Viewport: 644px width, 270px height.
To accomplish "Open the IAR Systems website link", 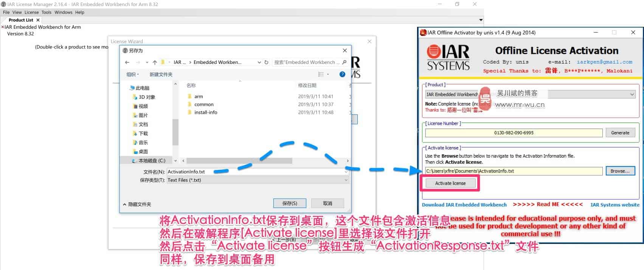I will 615,205.
